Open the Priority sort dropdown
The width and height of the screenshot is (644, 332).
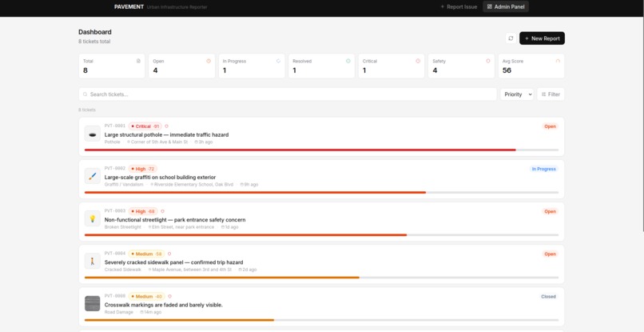click(x=517, y=94)
